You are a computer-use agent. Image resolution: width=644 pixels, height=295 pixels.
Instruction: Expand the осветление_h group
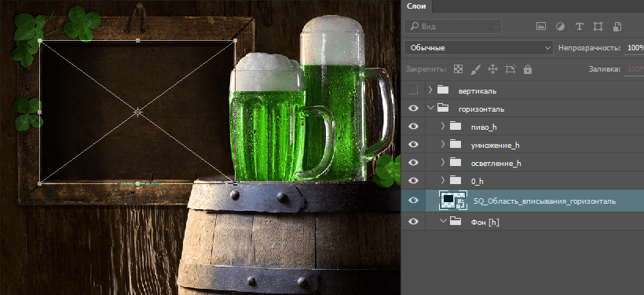443,162
